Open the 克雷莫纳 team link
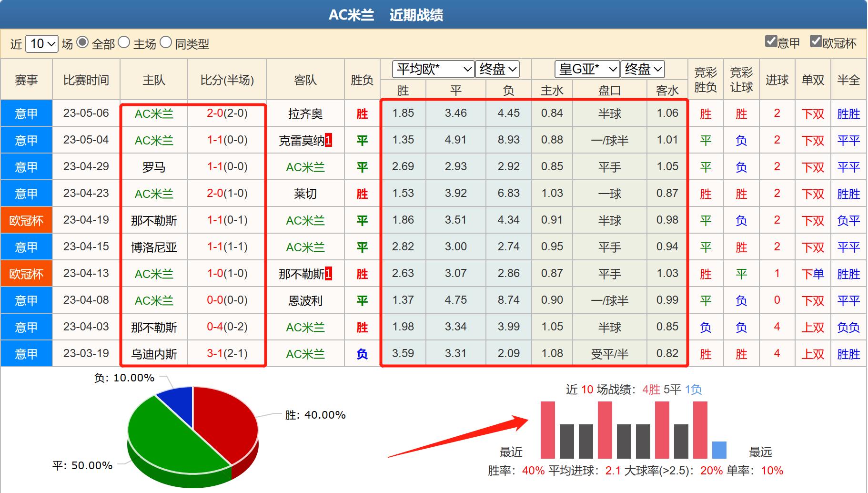Screen dimensions: 868x493 coord(302,141)
